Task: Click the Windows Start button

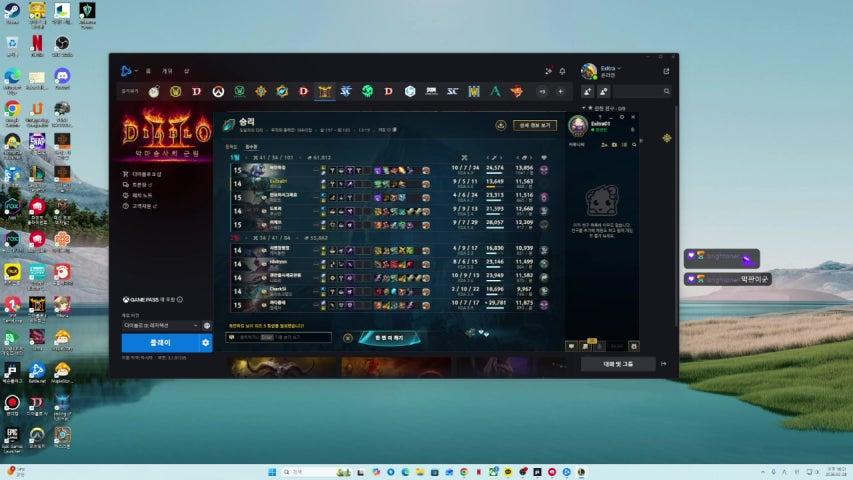Action: click(272, 472)
